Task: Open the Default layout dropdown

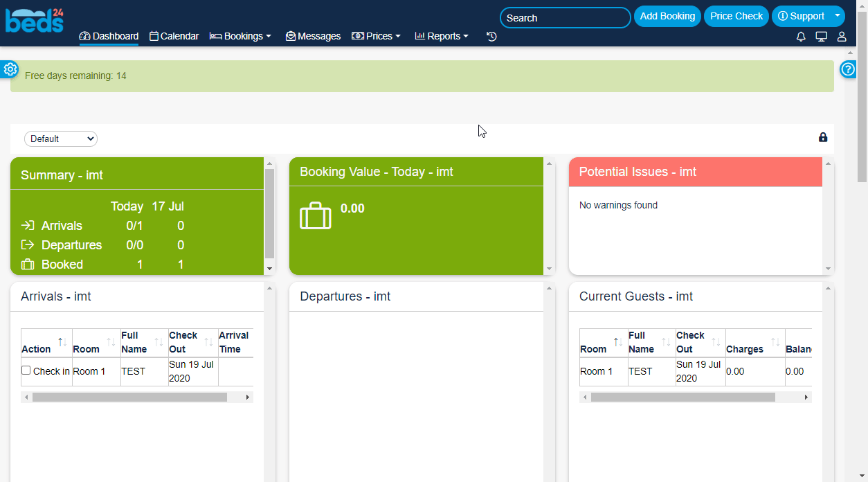Action: [61, 139]
